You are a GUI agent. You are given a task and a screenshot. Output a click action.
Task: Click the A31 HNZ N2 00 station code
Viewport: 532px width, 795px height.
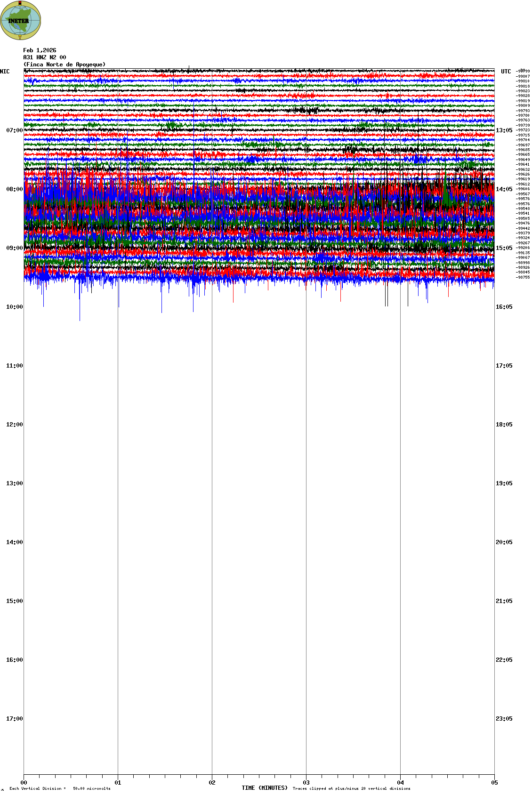point(44,57)
